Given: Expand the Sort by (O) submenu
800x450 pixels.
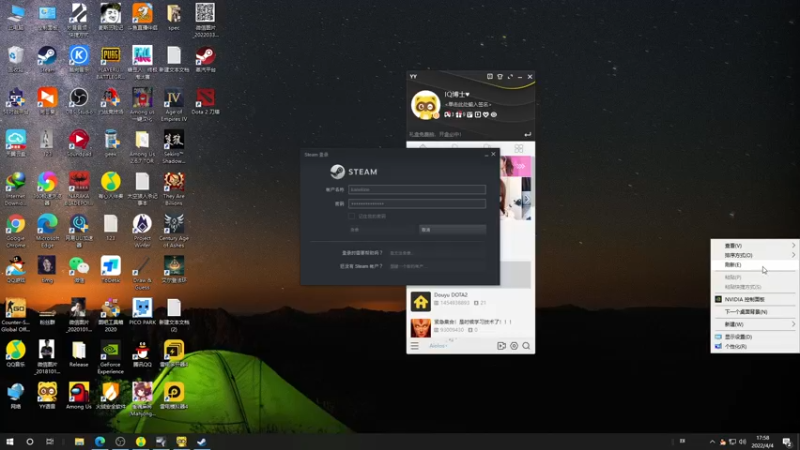Looking at the screenshot, I should [x=755, y=255].
